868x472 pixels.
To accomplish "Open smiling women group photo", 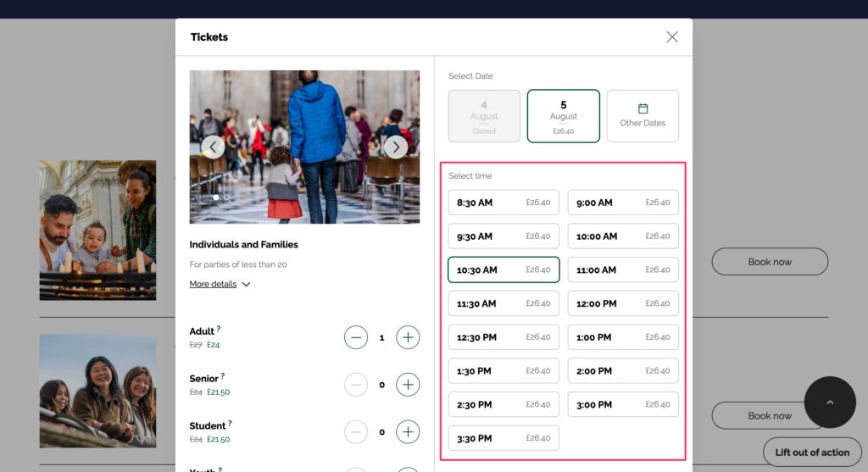I will coord(98,391).
